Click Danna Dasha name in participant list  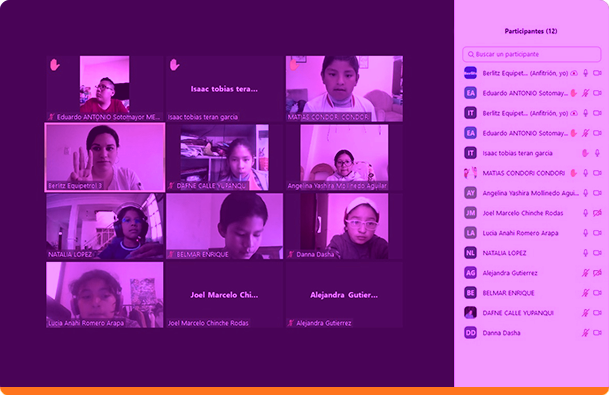click(501, 332)
